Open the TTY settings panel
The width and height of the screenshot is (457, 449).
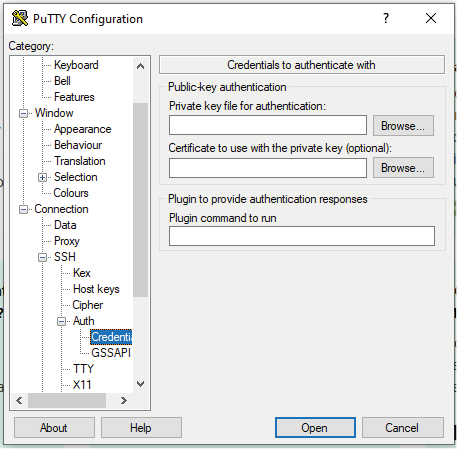point(84,369)
